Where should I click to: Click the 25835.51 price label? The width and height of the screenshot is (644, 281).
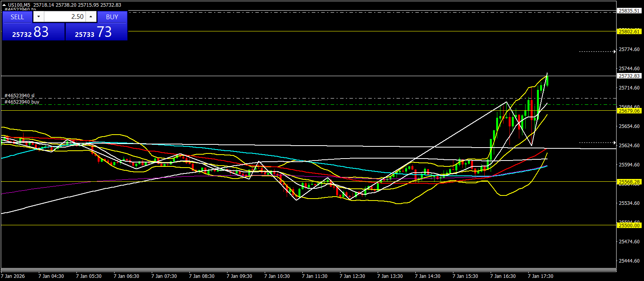coord(629,11)
